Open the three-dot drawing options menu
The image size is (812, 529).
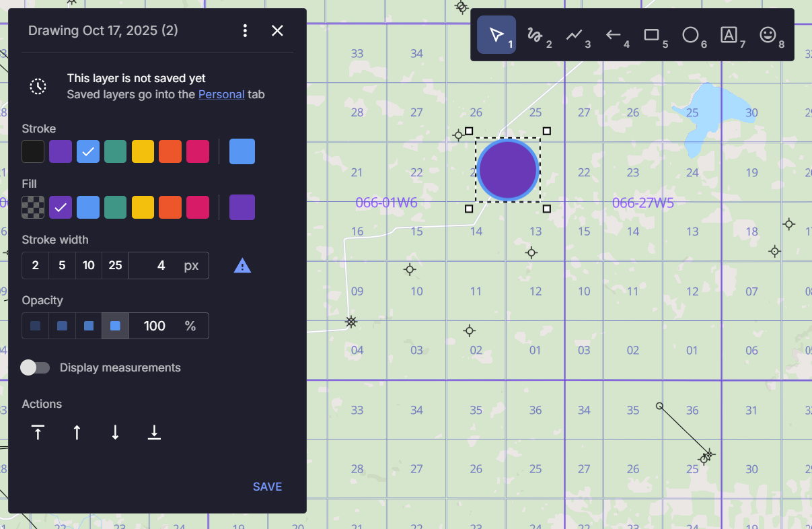pyautogui.click(x=245, y=30)
